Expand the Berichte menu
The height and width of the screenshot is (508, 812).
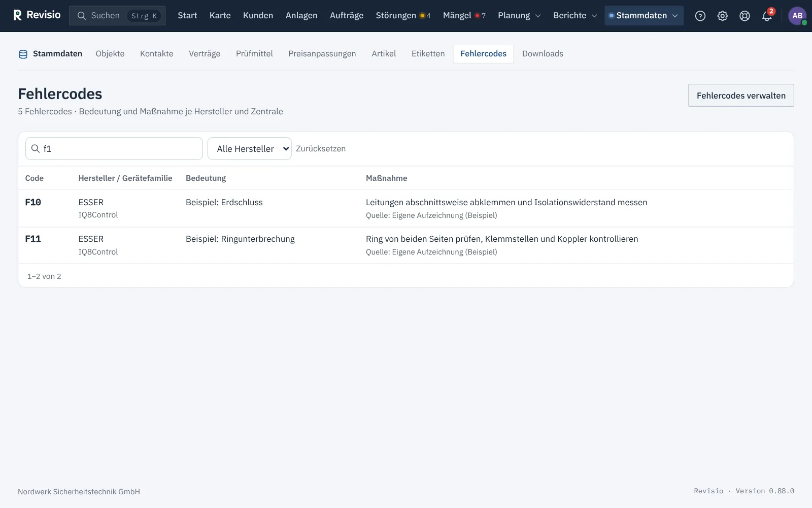coord(575,16)
